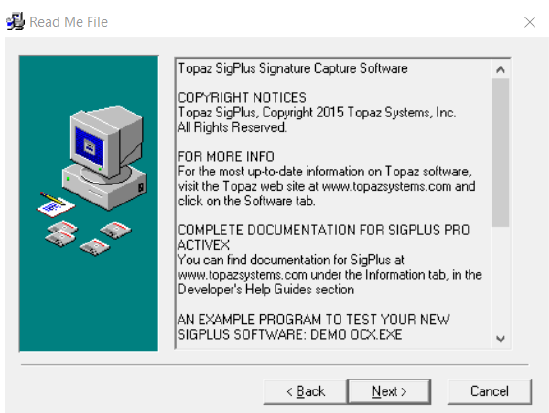Viewport: 549px width, 413px height.
Task: Click the FOR MORE INFO heading text
Action: [226, 156]
